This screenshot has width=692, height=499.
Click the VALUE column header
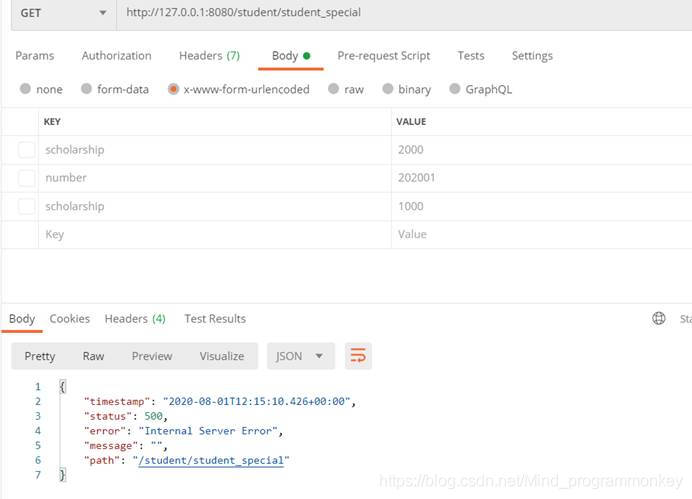coord(411,122)
